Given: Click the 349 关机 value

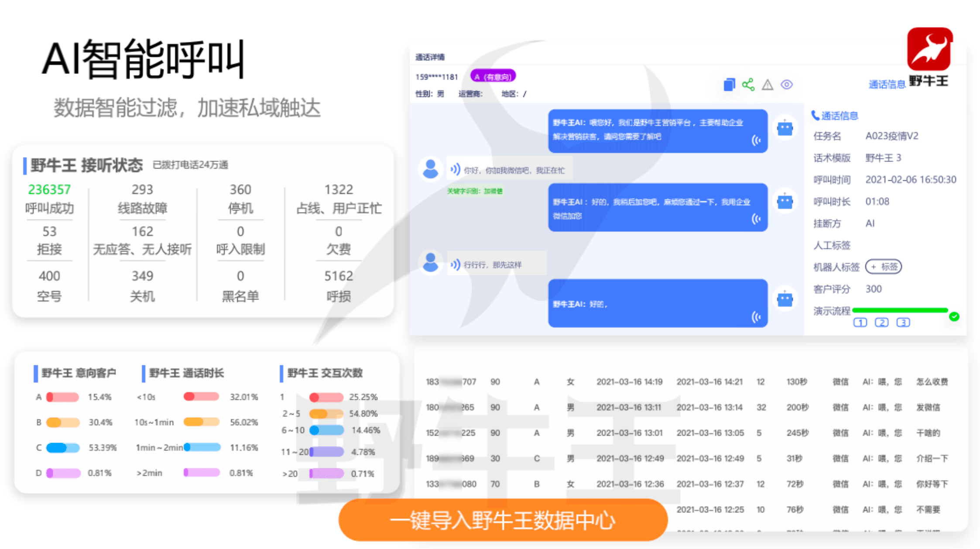Looking at the screenshot, I should click(x=142, y=276).
